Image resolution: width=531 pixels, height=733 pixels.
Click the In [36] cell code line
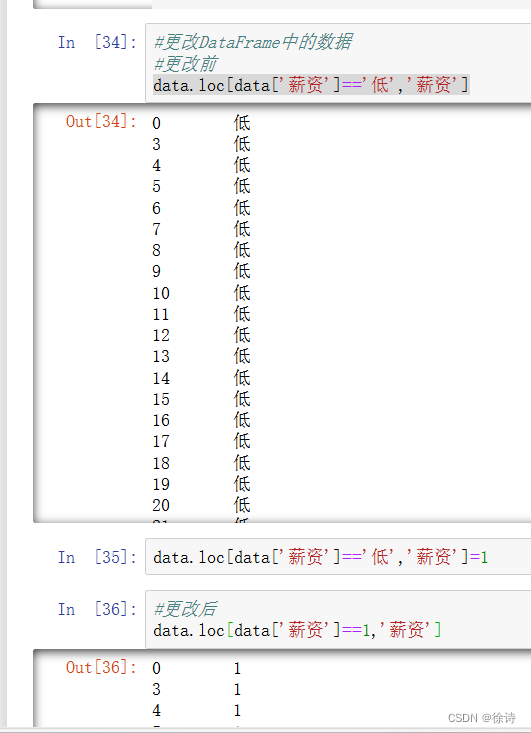297,630
